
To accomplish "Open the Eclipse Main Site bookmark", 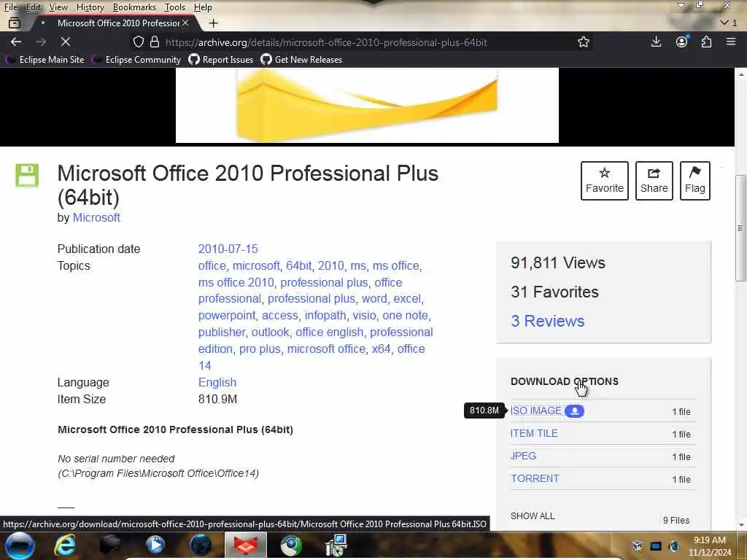I will coord(44,60).
